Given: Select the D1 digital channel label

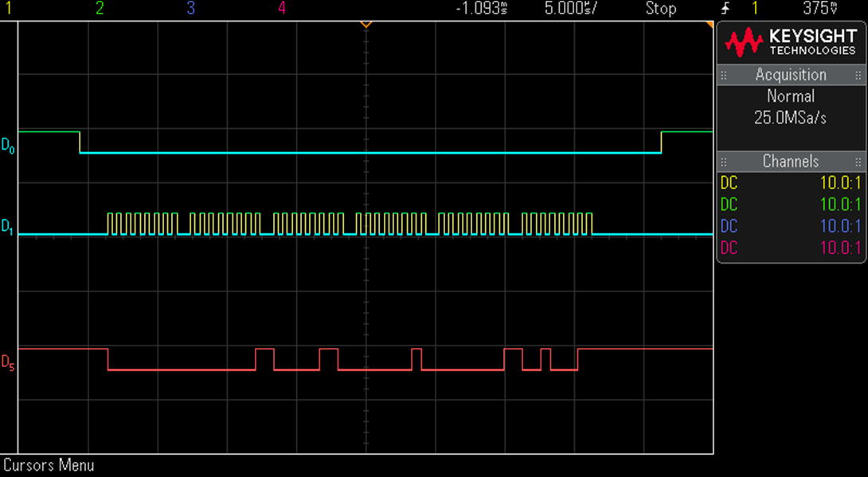Looking at the screenshot, I should coord(7,227).
